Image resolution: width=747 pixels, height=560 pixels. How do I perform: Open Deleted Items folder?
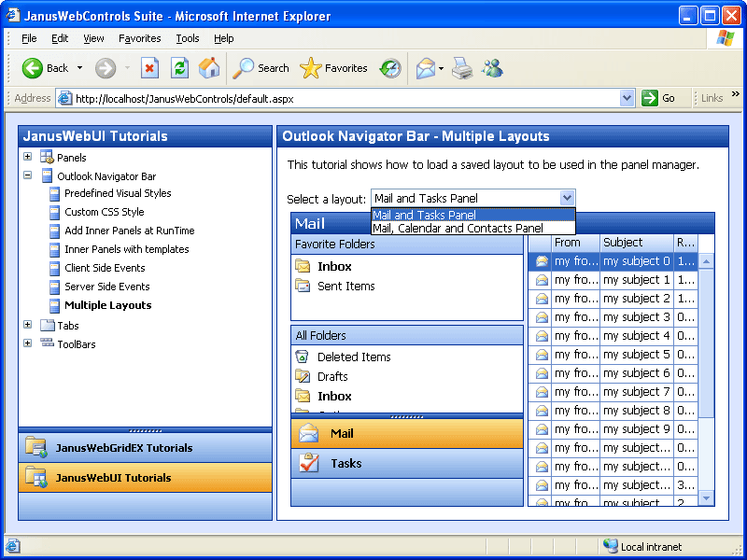[354, 357]
